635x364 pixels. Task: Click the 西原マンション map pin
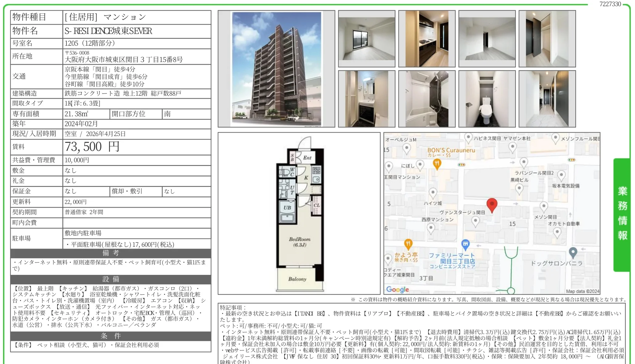(x=431, y=227)
